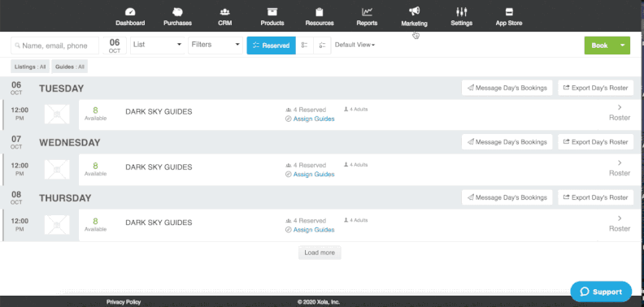Expand the Filters dropdown
The image size is (644, 307).
tap(215, 45)
